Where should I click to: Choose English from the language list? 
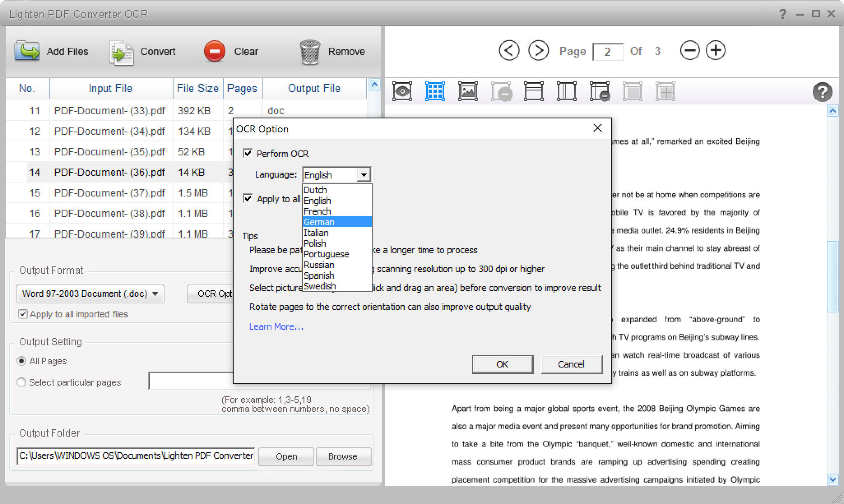point(337,201)
